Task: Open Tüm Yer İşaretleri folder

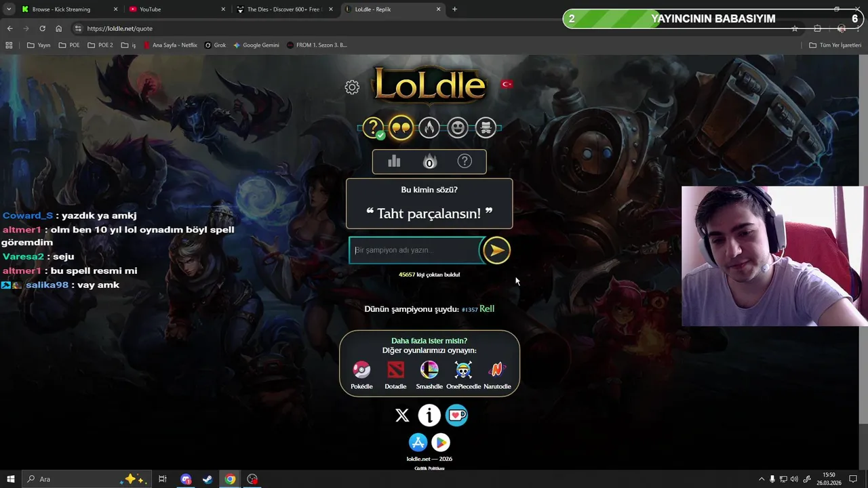Action: 835,45
